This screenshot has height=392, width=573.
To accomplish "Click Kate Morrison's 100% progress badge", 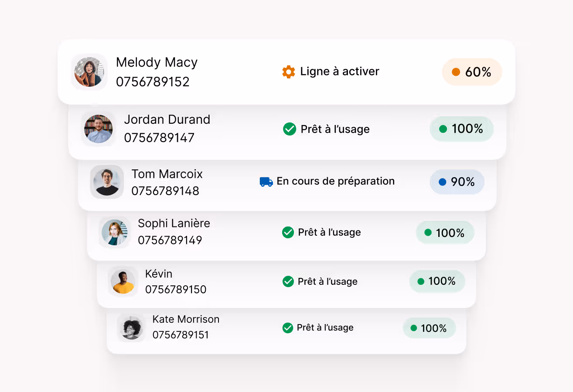I will point(429,328).
